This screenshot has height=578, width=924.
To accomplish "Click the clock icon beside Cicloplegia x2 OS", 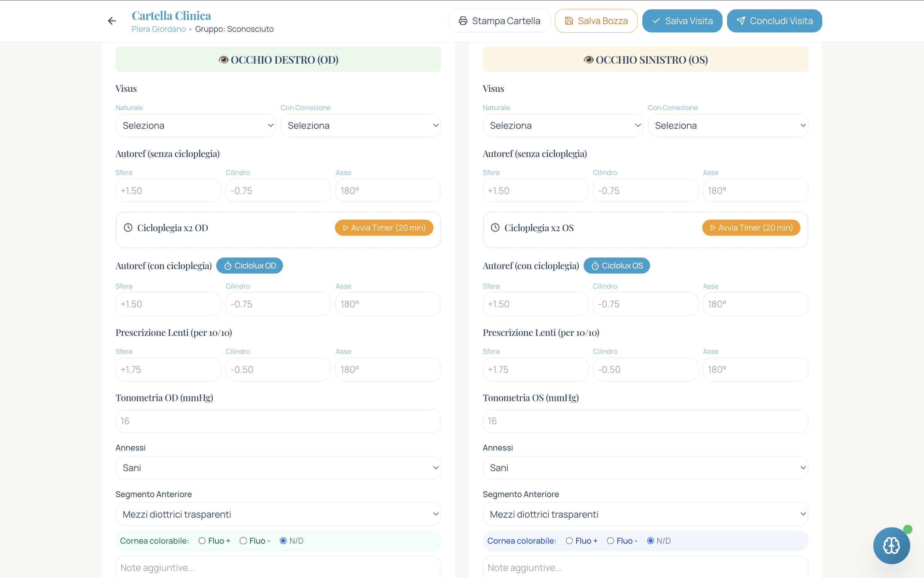I will pos(495,227).
